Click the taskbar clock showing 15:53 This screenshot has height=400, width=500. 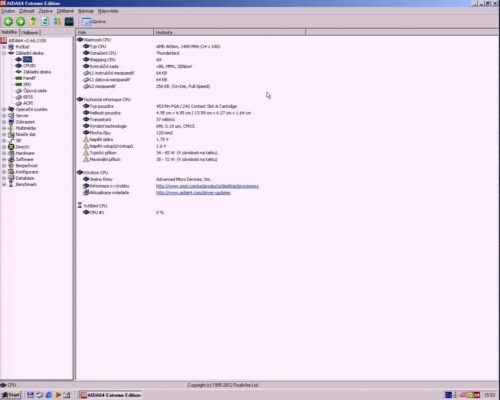tap(489, 395)
